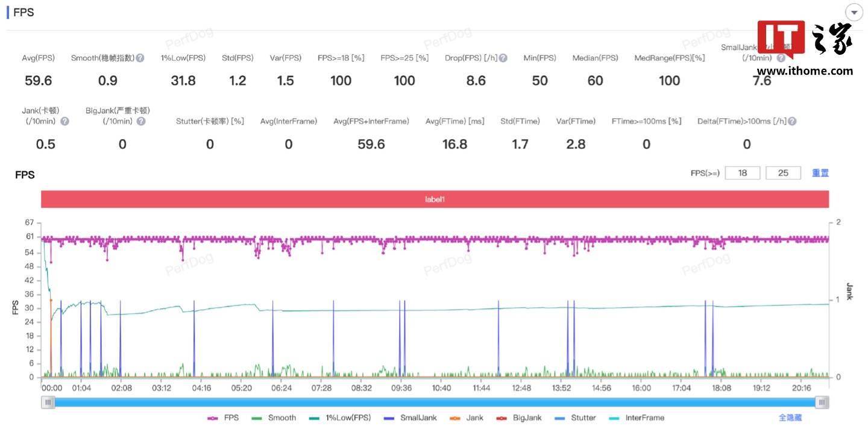This screenshot has width=868, height=426.
Task: Focus the FPS threshold field showing 18
Action: coord(743,173)
